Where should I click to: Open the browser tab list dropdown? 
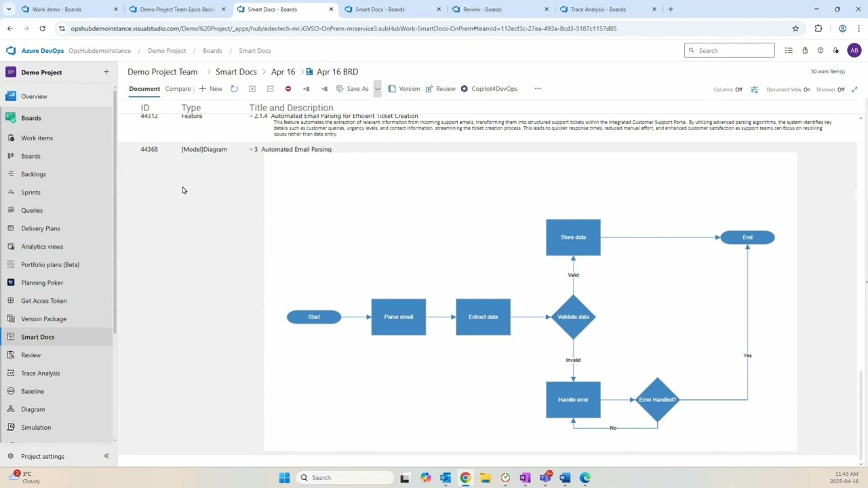click(9, 9)
